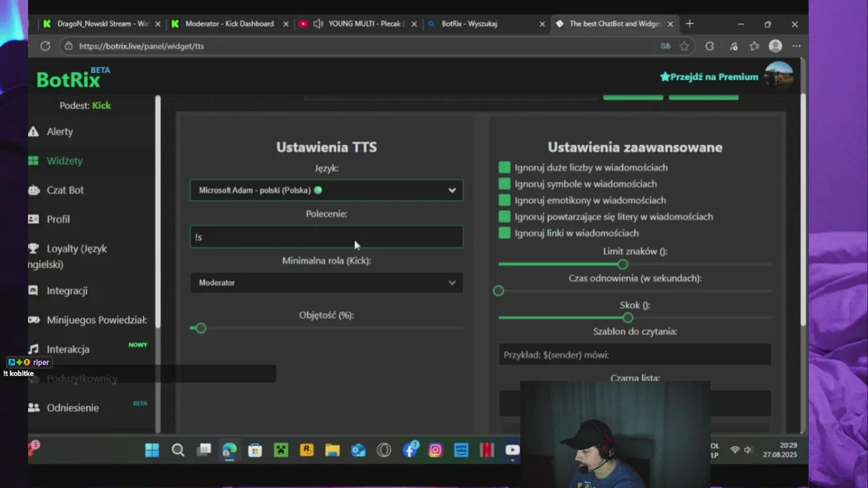Open Instagram from the taskbar
Viewport: 868px width, 488px height.
coord(435,450)
